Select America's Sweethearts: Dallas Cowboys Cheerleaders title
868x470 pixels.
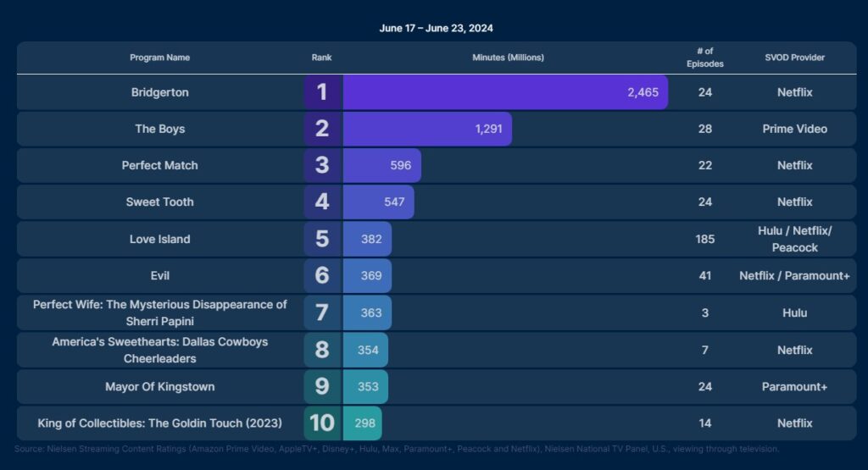[x=159, y=350]
